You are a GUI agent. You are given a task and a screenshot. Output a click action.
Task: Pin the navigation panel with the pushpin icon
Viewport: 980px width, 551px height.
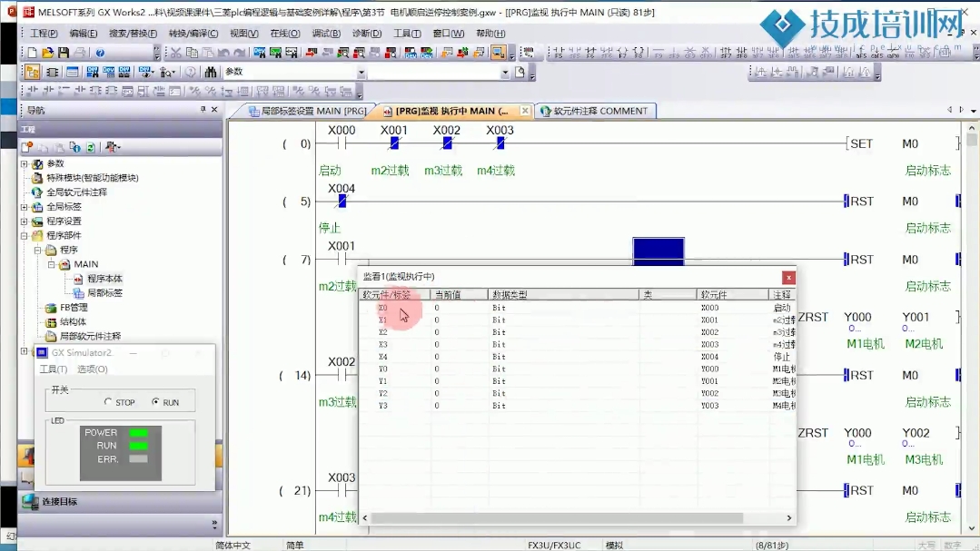click(203, 109)
